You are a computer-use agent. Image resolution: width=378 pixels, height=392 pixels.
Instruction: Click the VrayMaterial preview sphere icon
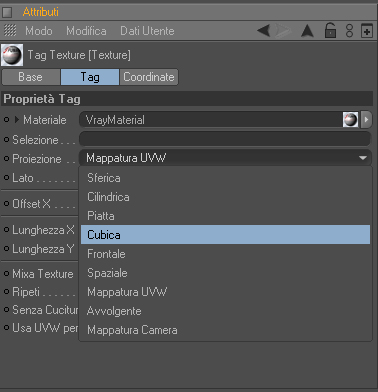point(350,120)
